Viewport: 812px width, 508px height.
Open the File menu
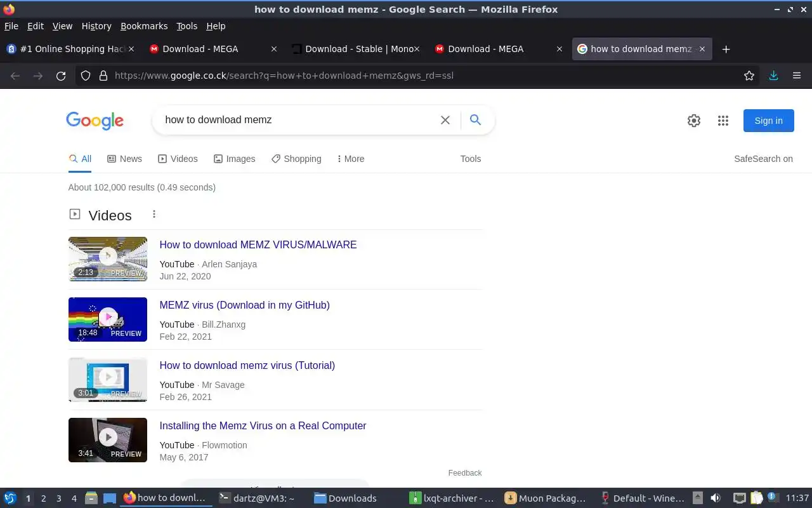11,26
